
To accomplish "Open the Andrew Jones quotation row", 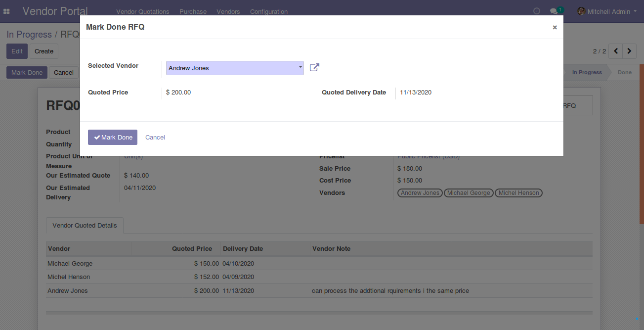I will tap(68, 291).
